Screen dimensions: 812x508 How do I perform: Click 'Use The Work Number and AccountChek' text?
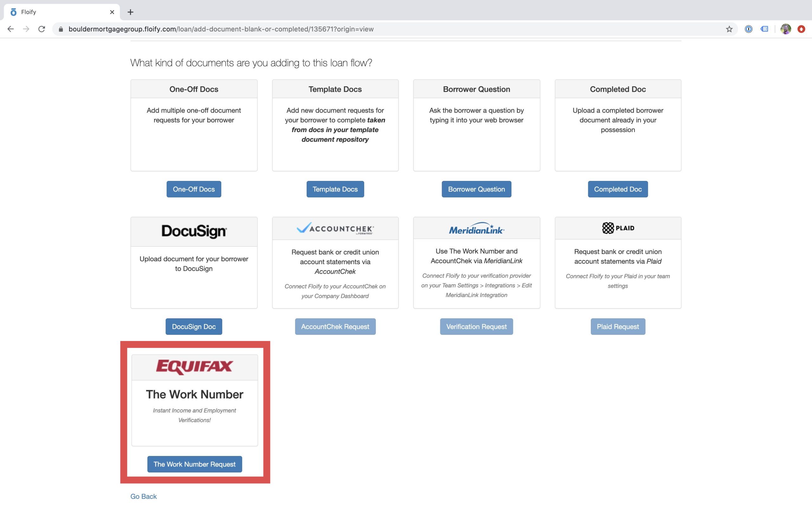point(476,256)
